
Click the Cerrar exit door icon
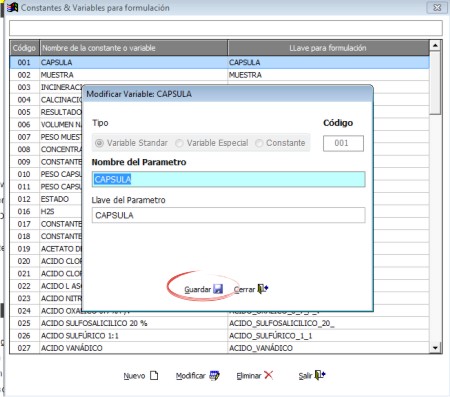[x=263, y=289]
